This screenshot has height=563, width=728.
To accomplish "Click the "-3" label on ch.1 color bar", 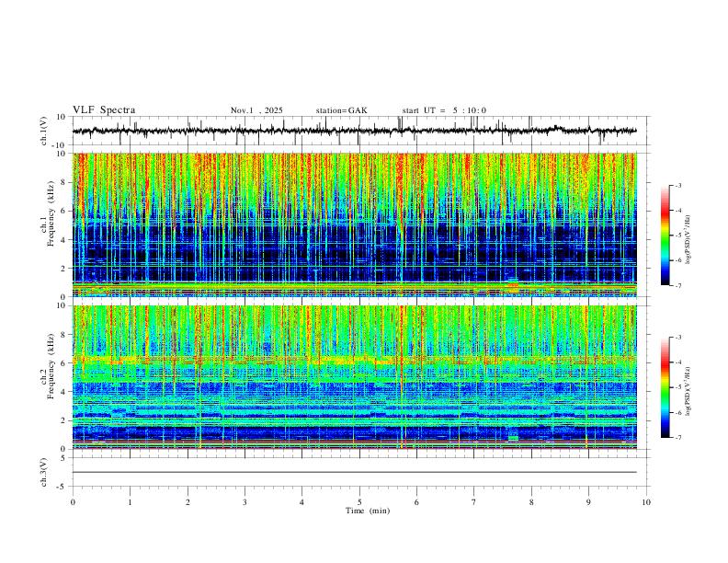I will click(677, 185).
